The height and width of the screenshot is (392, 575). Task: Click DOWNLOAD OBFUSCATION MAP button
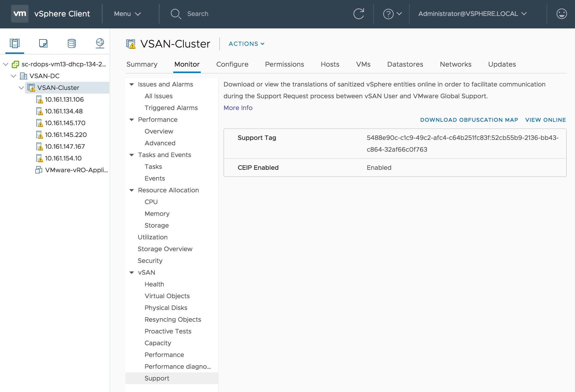click(469, 120)
